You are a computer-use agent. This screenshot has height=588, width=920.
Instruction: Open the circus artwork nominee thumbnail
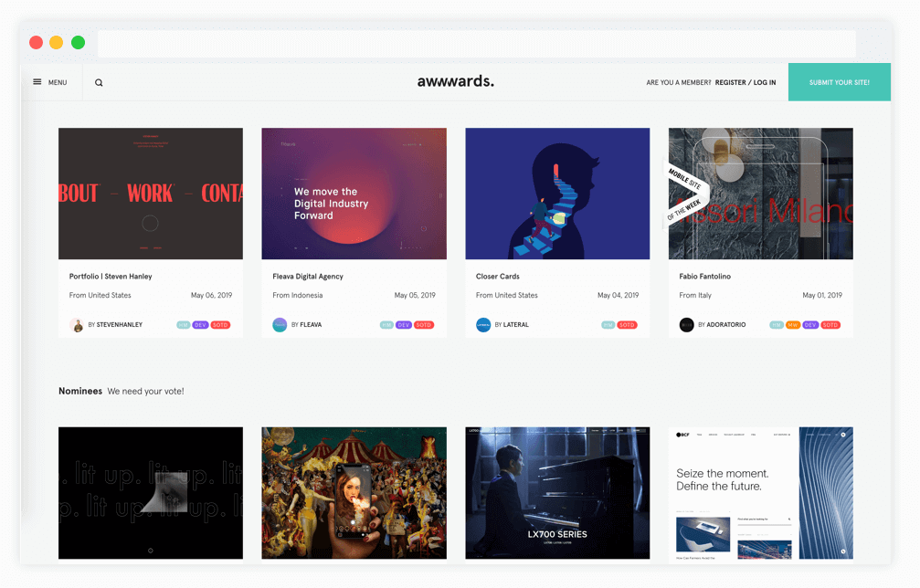354,492
